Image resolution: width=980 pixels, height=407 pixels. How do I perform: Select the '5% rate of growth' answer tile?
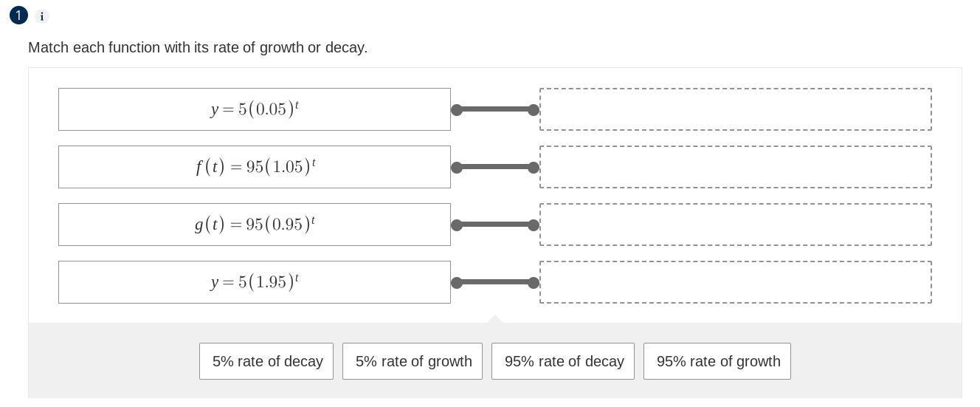click(x=413, y=361)
